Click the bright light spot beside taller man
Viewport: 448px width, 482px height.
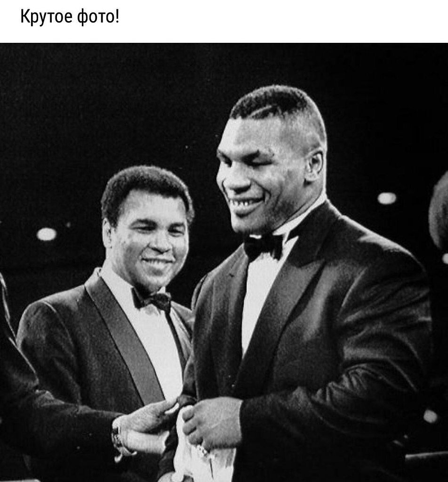(387, 198)
